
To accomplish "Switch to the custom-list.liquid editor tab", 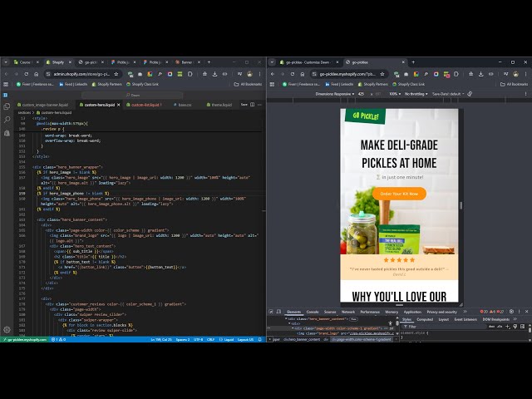I will (x=145, y=105).
